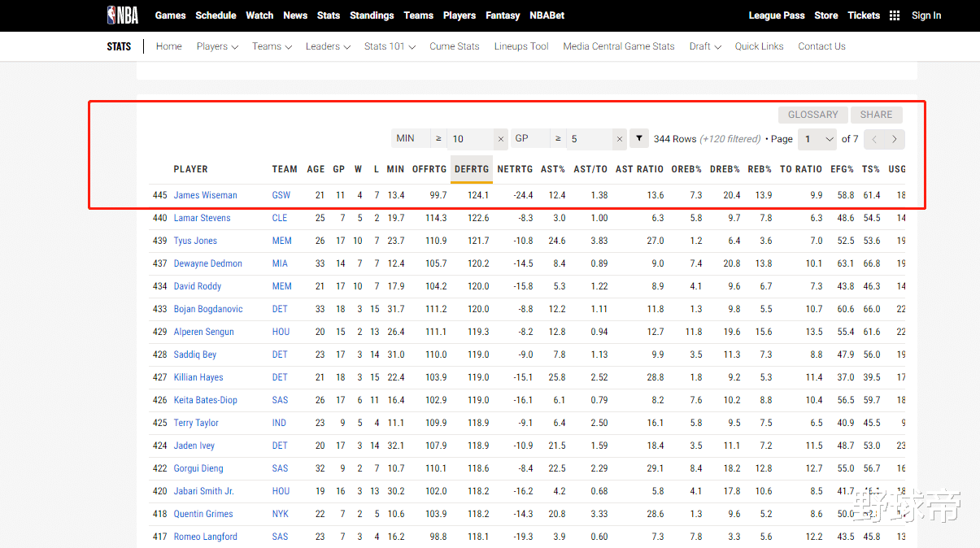This screenshot has height=548, width=980.
Task: Select Watch in the top navigation
Action: [259, 15]
